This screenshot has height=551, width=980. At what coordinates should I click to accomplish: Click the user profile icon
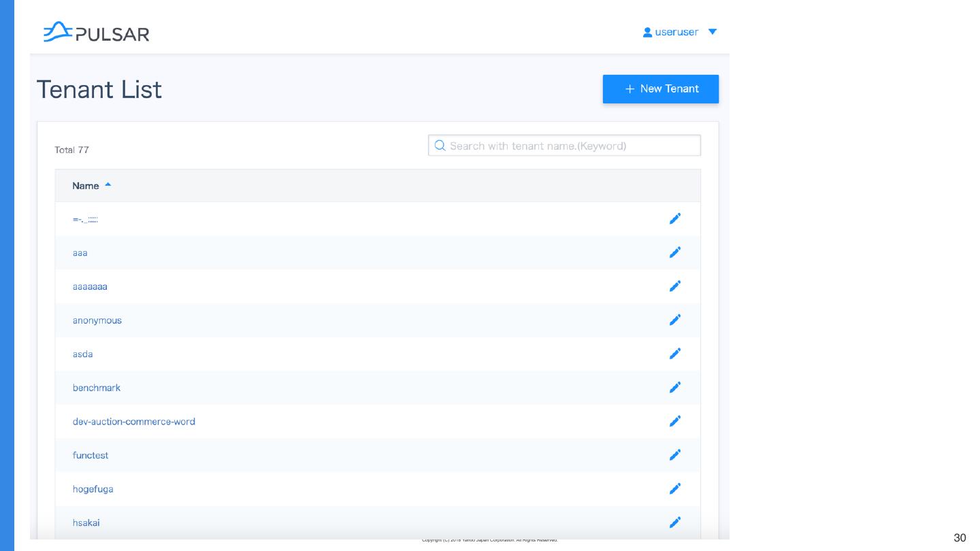coord(648,32)
